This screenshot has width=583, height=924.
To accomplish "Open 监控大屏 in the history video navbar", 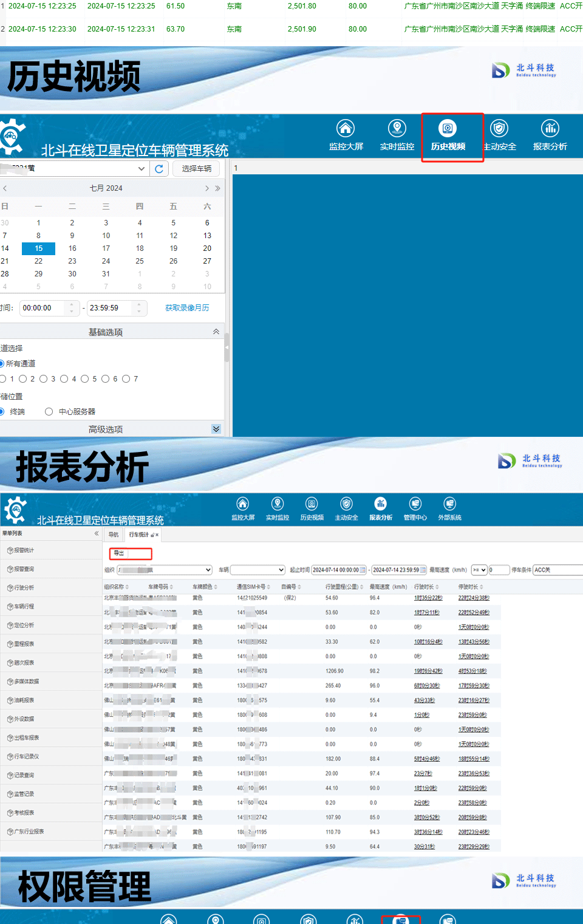I will pos(346,135).
